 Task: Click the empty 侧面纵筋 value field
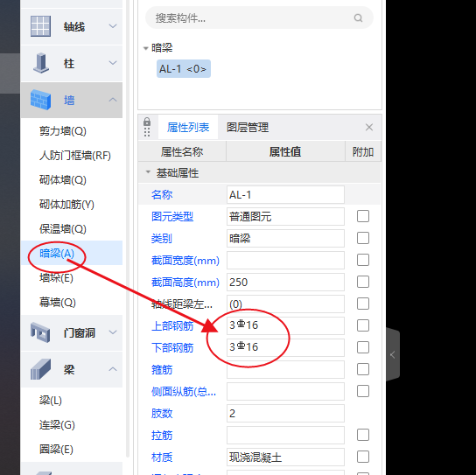(285, 391)
